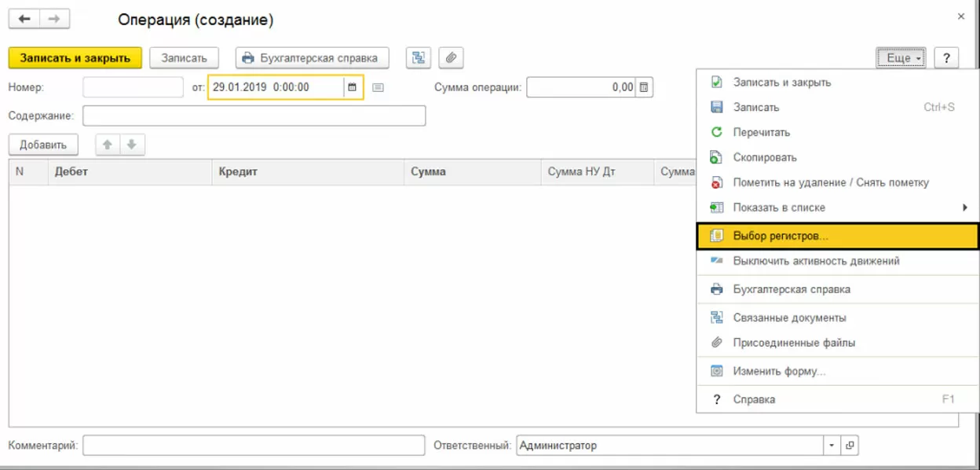Click the Сумма НУ Дт column header

click(x=598, y=171)
